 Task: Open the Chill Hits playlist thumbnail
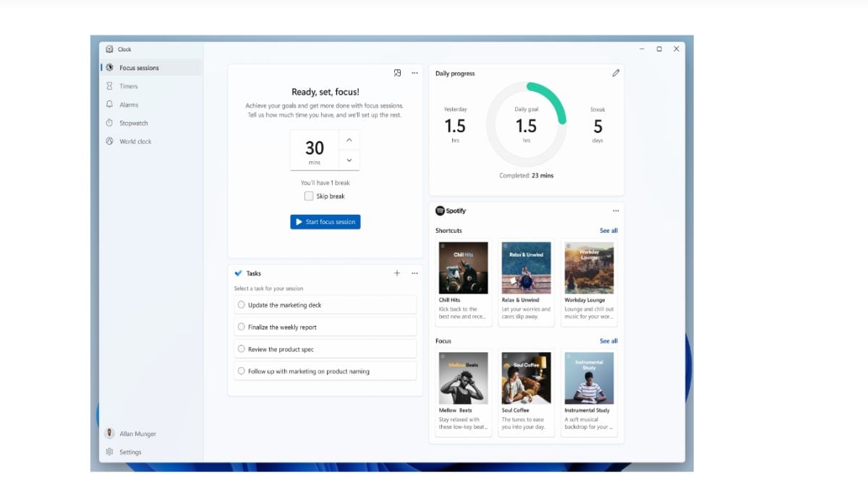(463, 267)
